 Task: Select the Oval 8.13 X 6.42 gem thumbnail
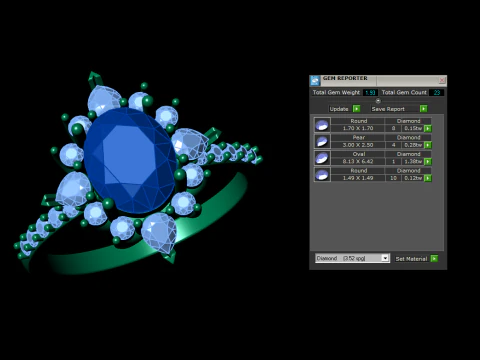click(x=322, y=158)
